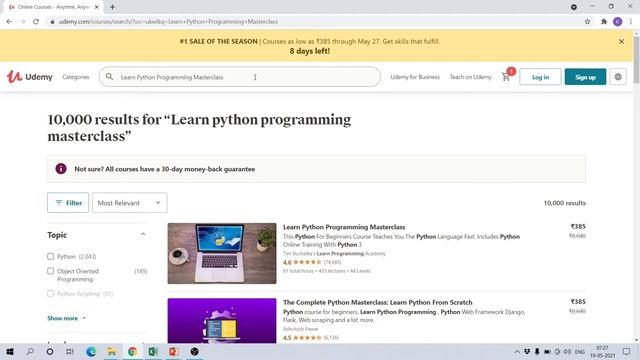The image size is (640, 360).
Task: Click the Udemy logo
Action: 29,77
